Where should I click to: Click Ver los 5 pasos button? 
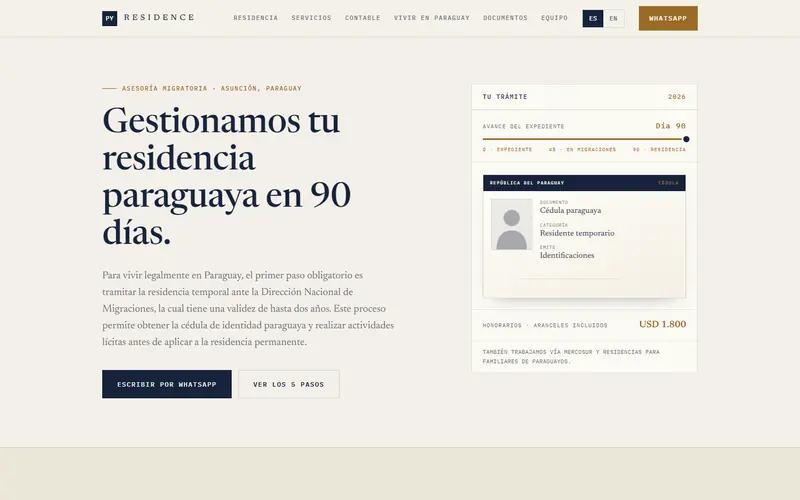tap(289, 384)
